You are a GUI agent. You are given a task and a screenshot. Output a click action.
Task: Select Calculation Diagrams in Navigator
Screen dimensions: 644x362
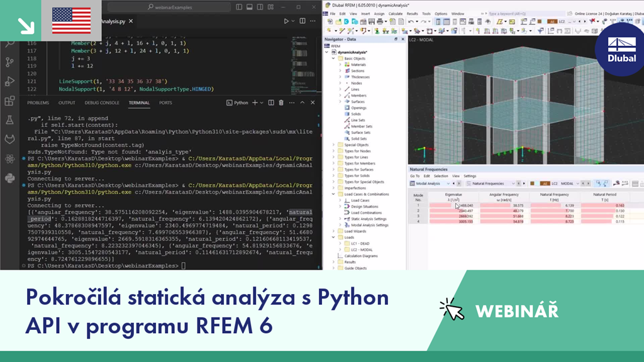click(x=360, y=256)
